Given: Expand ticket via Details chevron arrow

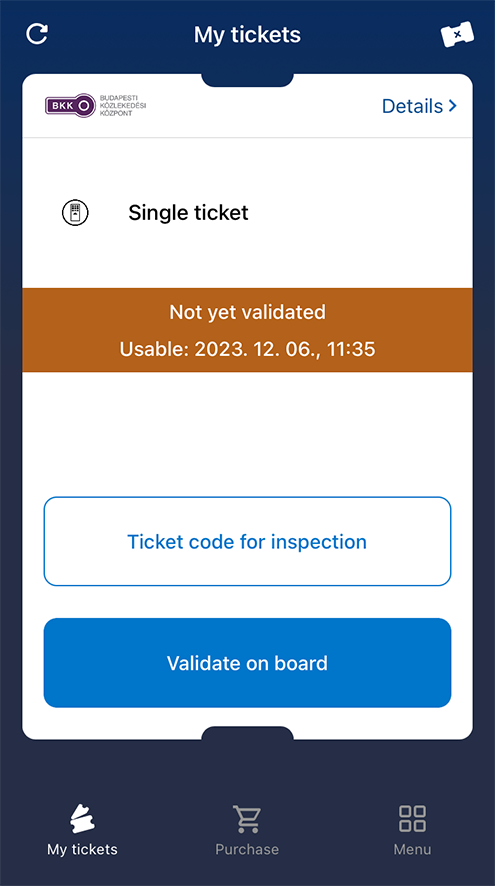Looking at the screenshot, I should point(452,106).
